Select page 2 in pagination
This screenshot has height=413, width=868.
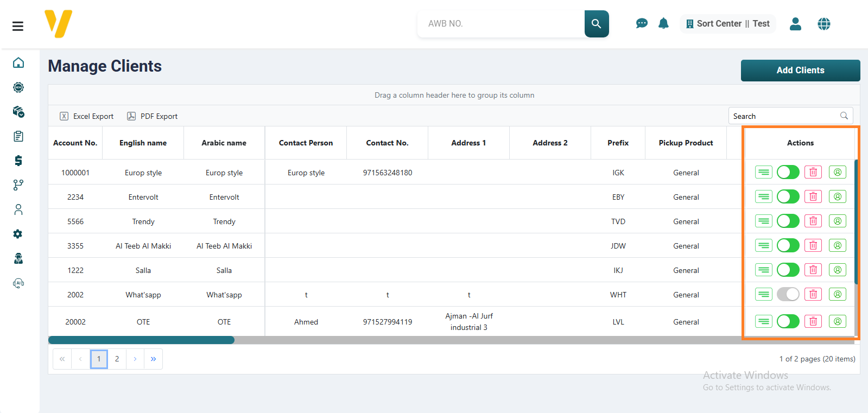pos(117,359)
